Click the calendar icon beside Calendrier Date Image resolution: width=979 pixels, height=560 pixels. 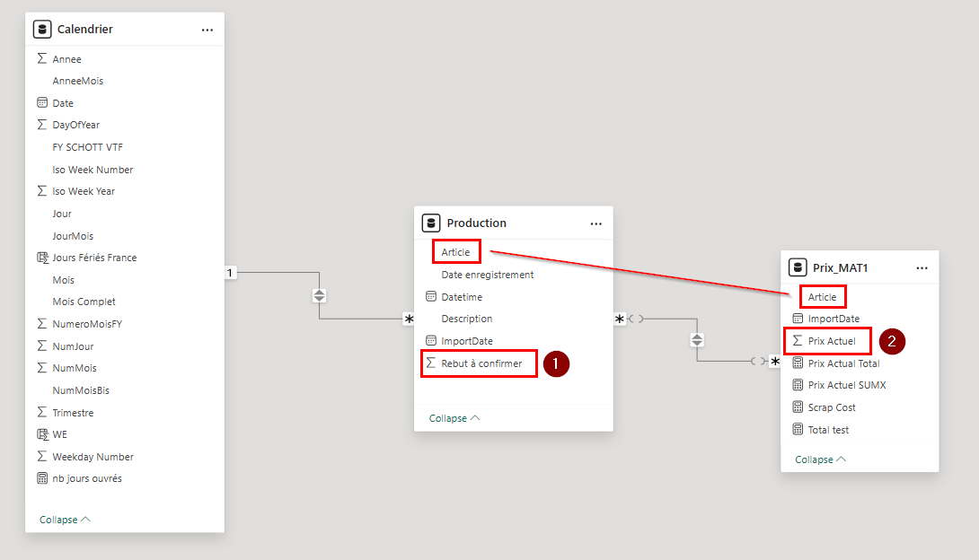pos(42,103)
